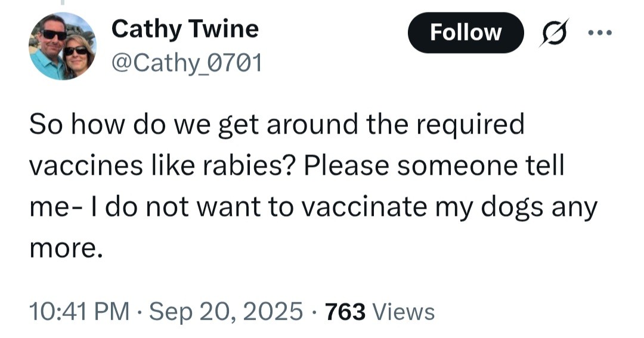This screenshot has width=644, height=338.
Task: Click the 763 view count number
Action: click(x=345, y=311)
